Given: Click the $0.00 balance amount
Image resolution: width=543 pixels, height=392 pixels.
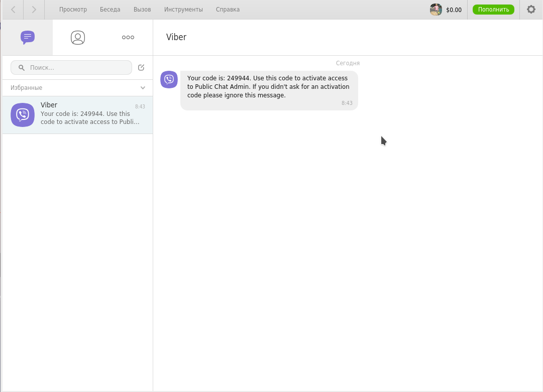Looking at the screenshot, I should (454, 10).
